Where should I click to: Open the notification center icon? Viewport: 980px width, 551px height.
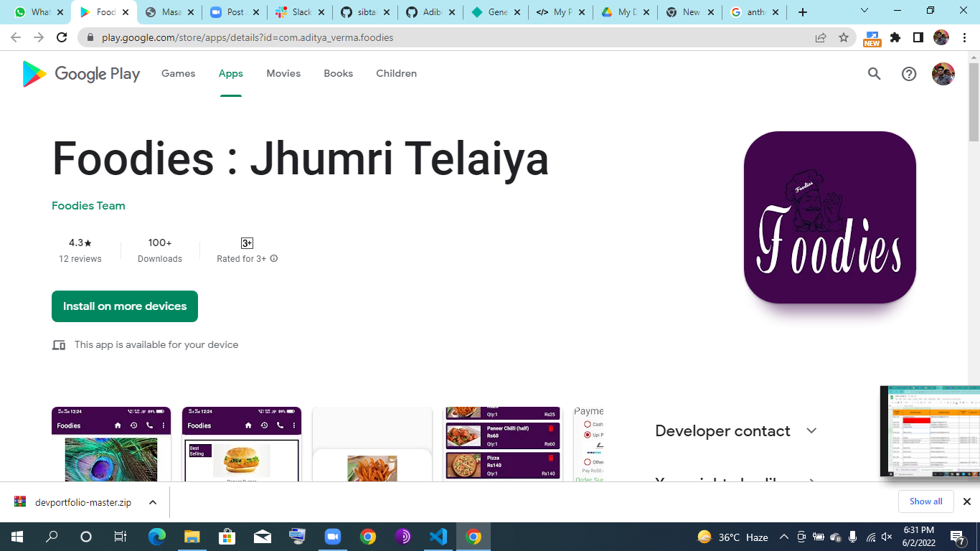click(x=958, y=537)
